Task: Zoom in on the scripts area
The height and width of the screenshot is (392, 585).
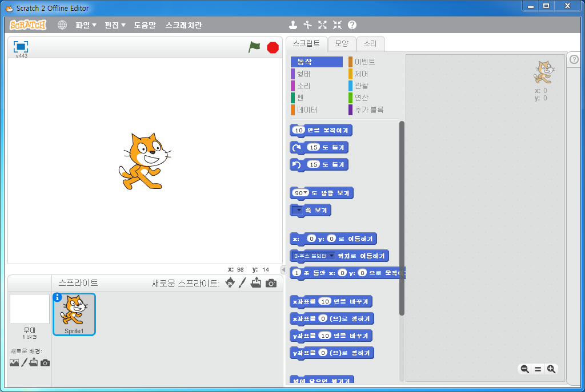Action: pyautogui.click(x=551, y=369)
